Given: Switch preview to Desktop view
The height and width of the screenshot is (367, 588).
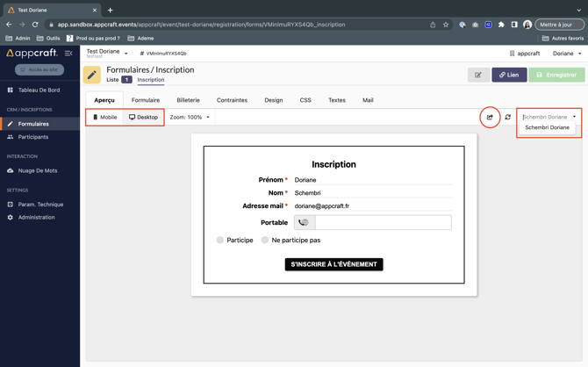Looking at the screenshot, I should pos(144,117).
